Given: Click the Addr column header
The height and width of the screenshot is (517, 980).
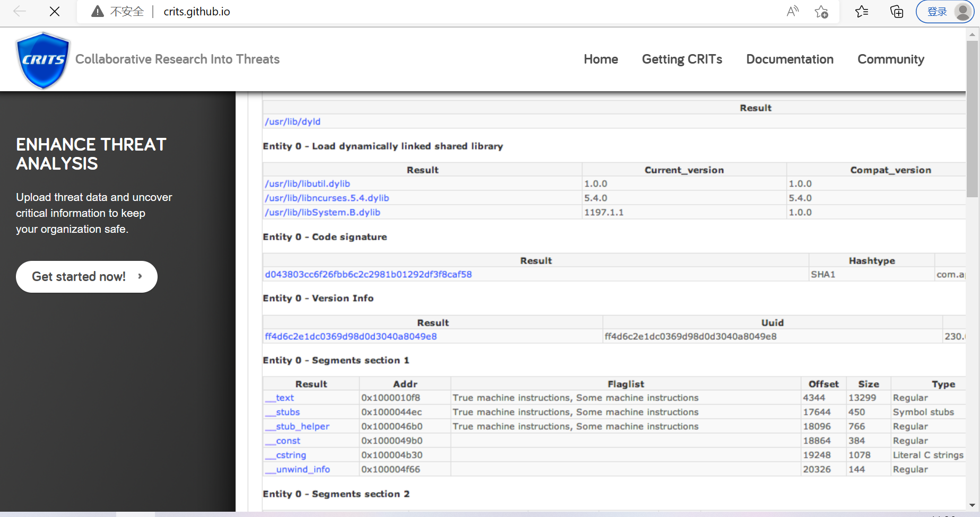Looking at the screenshot, I should tap(405, 384).
